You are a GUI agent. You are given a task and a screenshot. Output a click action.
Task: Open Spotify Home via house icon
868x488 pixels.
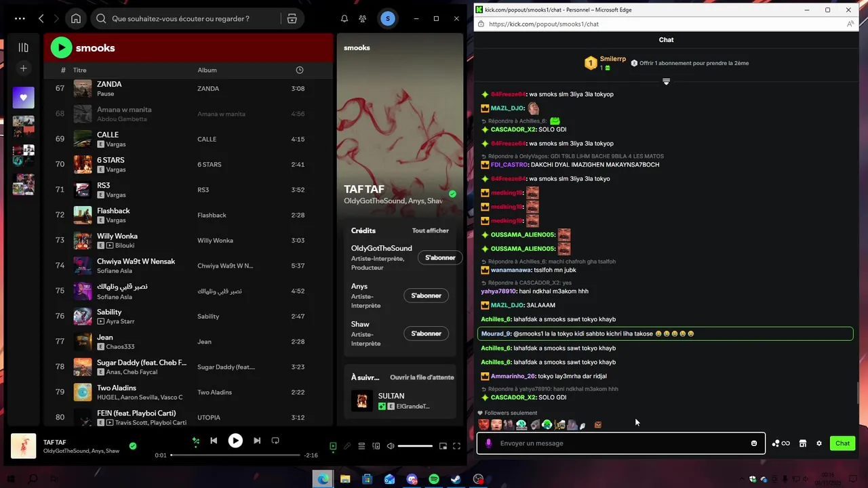coord(76,19)
